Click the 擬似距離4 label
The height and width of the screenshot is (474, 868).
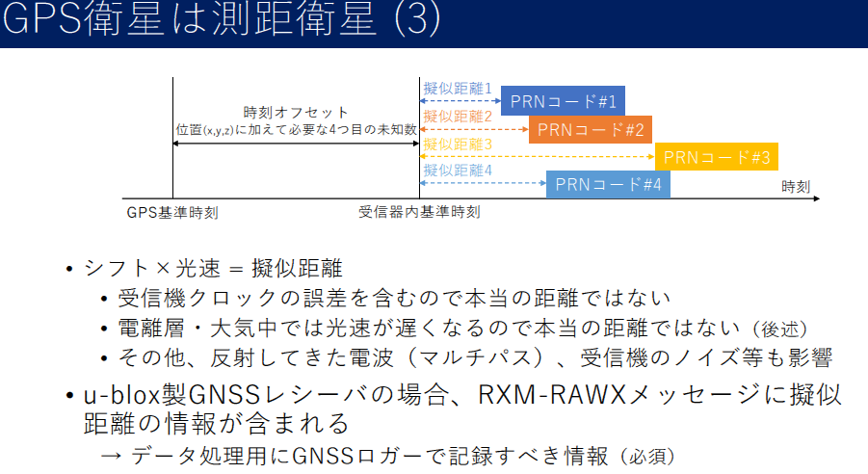coord(458,171)
